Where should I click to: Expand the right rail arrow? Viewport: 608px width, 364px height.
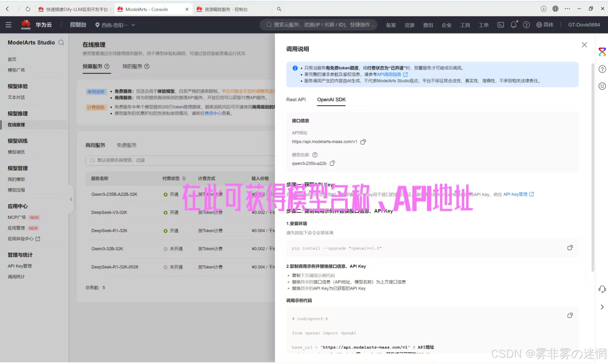[x=602, y=307]
